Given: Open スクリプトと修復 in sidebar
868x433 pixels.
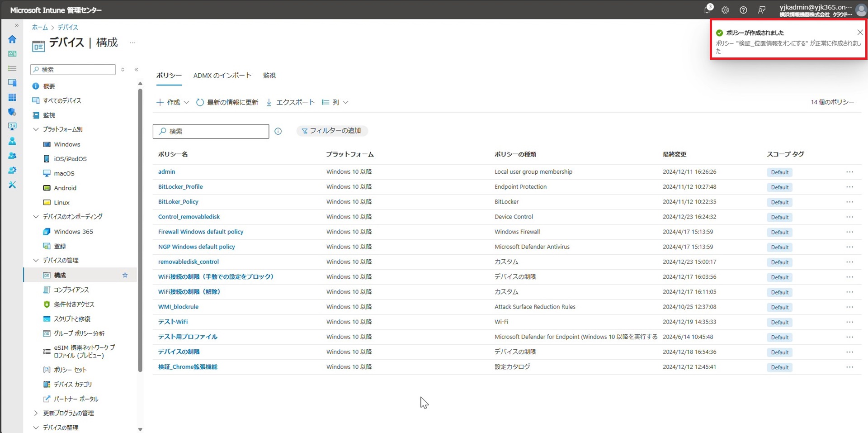Looking at the screenshot, I should 72,319.
